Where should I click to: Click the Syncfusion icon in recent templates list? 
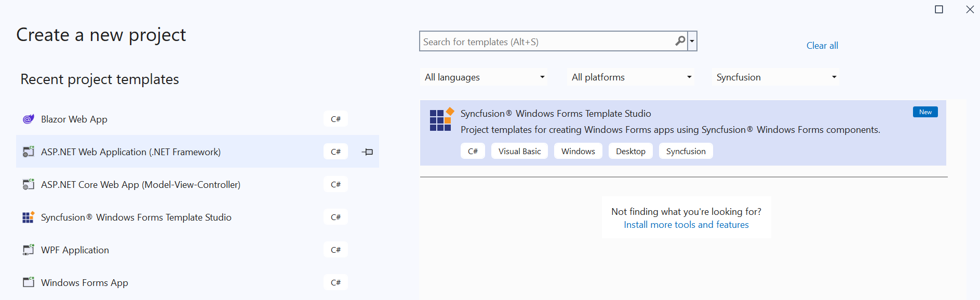29,217
